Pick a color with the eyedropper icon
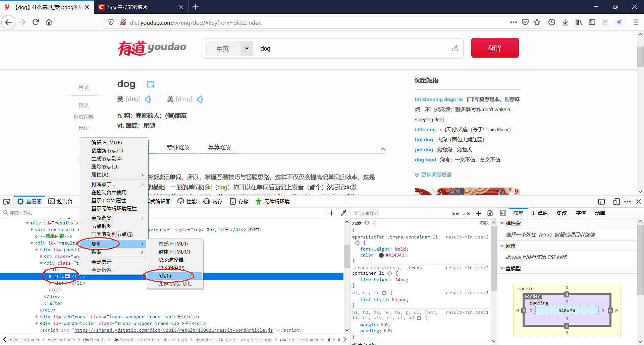 [x=343, y=213]
